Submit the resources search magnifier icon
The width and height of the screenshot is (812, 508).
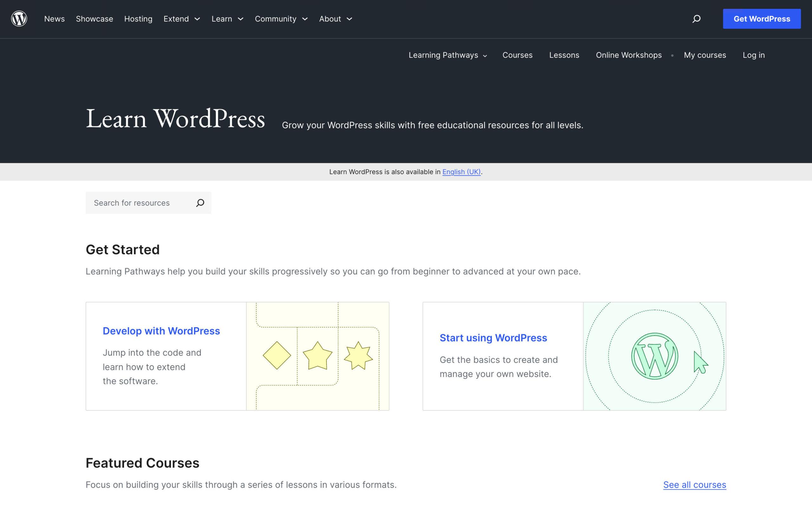pyautogui.click(x=200, y=203)
